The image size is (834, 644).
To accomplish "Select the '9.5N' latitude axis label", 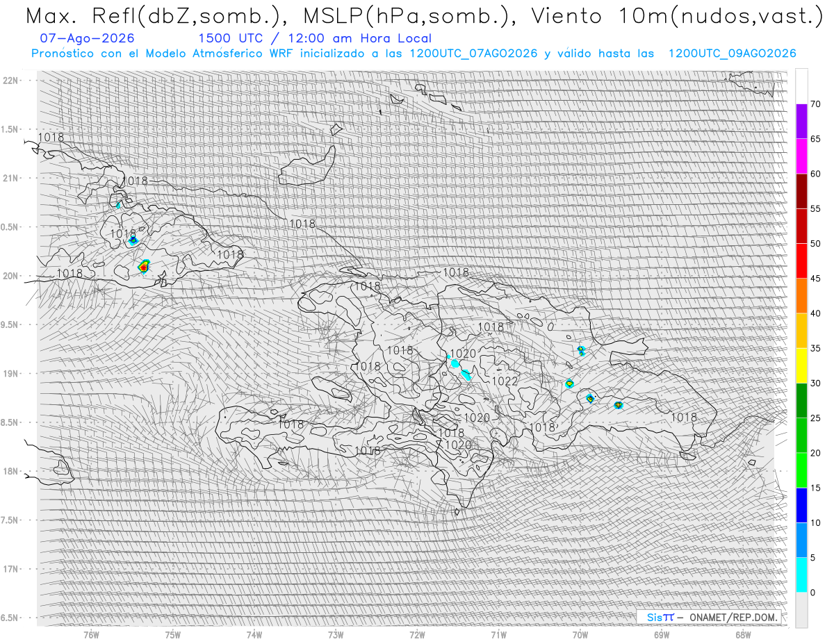I will (10, 324).
